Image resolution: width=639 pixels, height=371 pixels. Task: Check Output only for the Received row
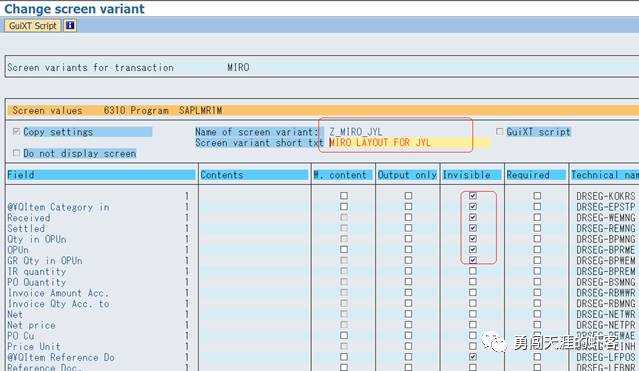click(408, 217)
